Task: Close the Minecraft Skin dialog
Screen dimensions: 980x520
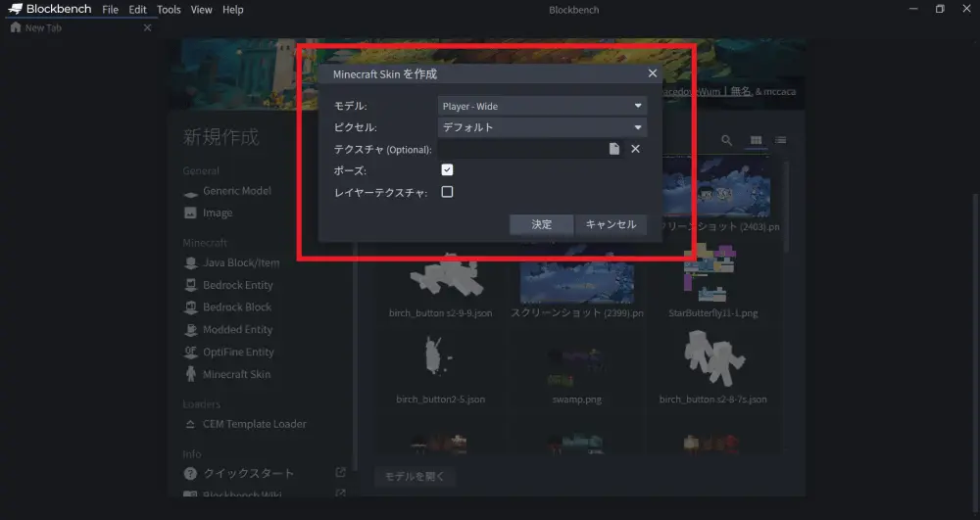Action: 653,73
